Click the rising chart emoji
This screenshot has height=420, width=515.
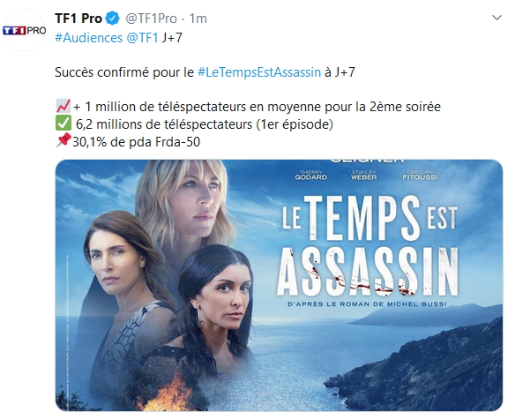[63, 106]
